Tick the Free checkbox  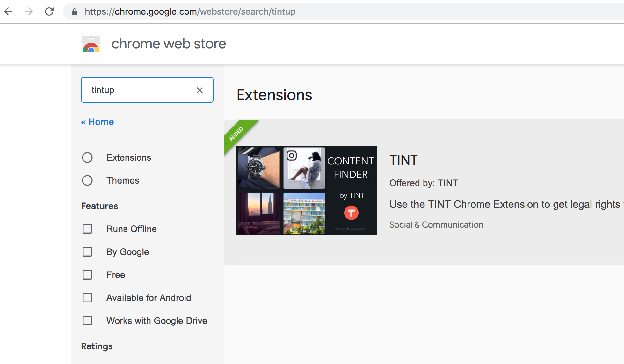[87, 275]
